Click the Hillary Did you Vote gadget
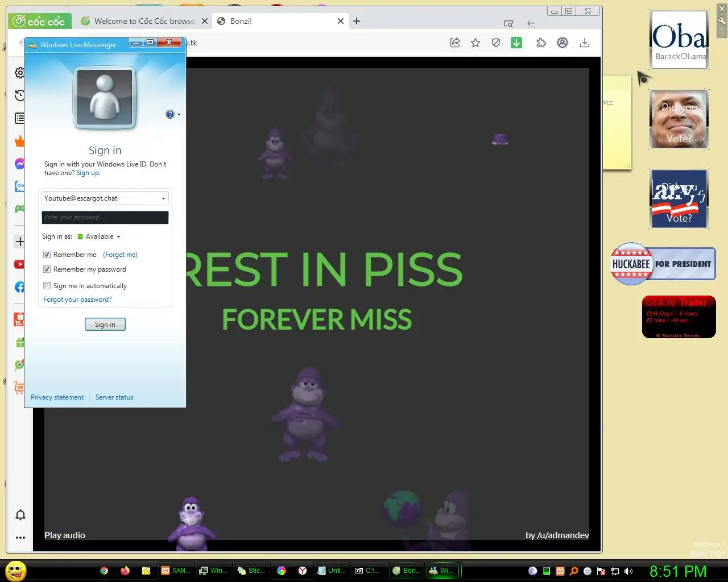This screenshot has width=728, height=582. (x=679, y=199)
